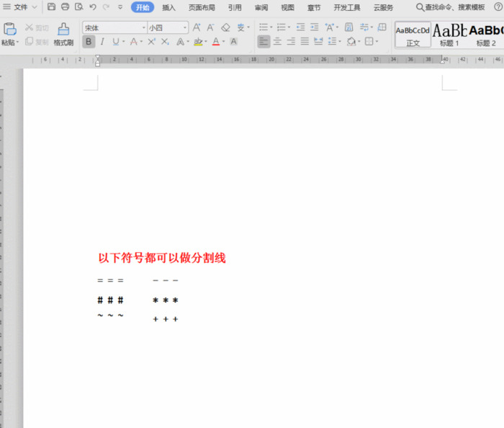This screenshot has width=504, height=428.
Task: Expand the 文件 menu dropdown arrow
Action: click(x=35, y=7)
